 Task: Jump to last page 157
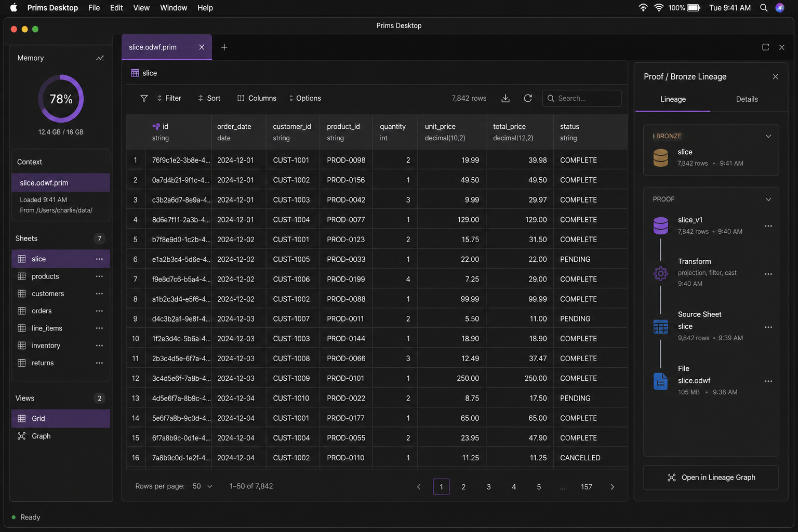coord(587,487)
